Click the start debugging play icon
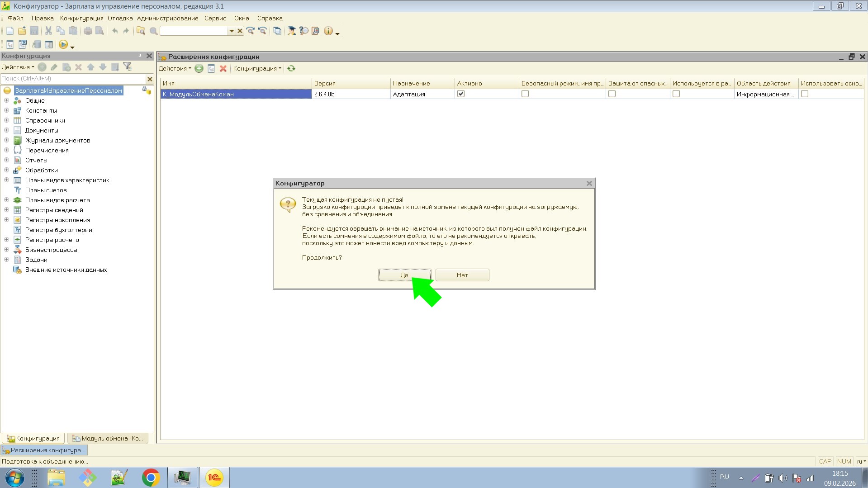868x488 pixels. (63, 45)
